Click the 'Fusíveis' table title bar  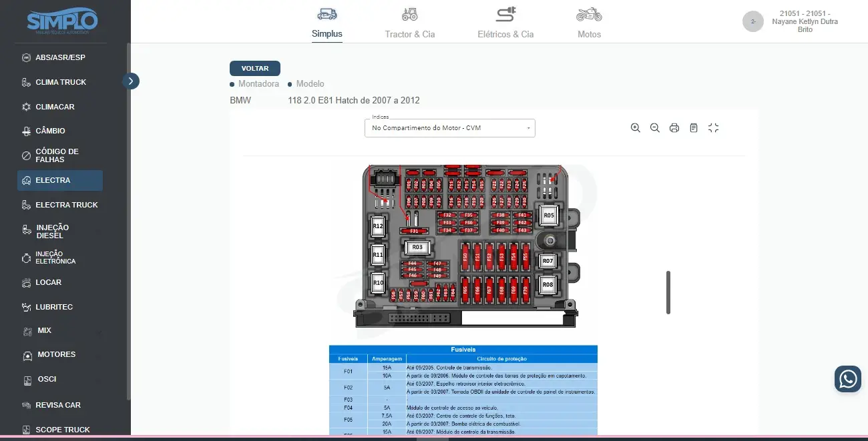tap(463, 349)
